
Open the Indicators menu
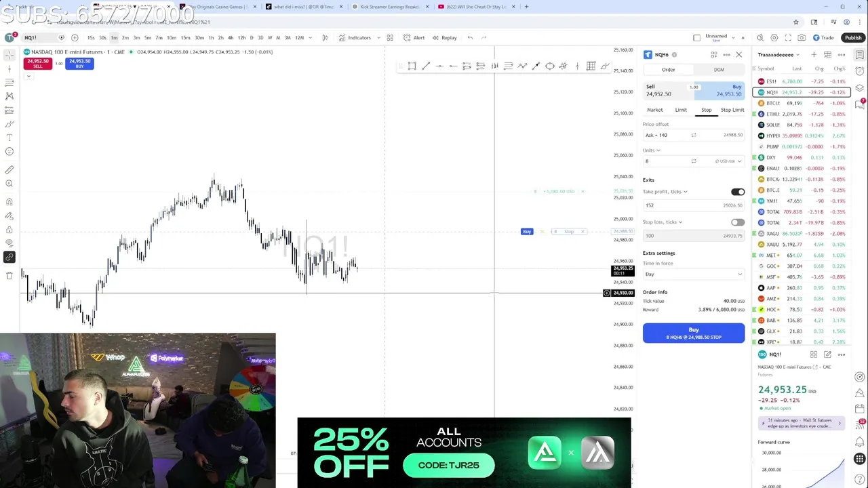point(355,38)
